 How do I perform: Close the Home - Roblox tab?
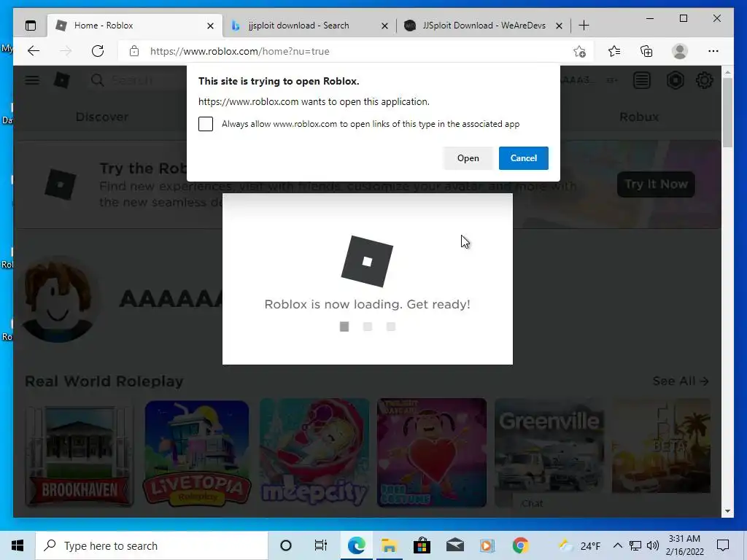tap(210, 26)
